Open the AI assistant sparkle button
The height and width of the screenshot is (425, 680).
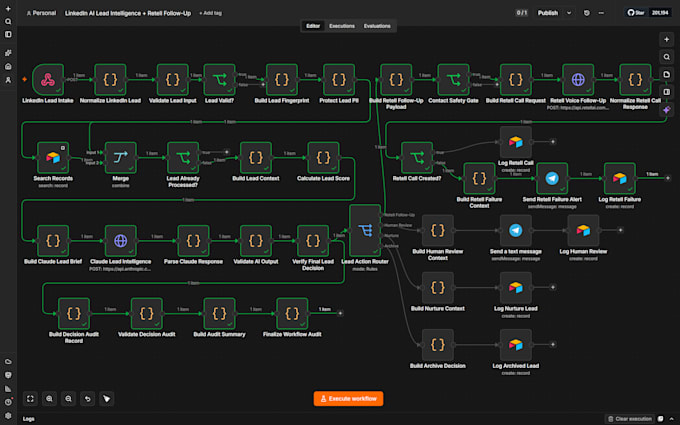(667, 110)
